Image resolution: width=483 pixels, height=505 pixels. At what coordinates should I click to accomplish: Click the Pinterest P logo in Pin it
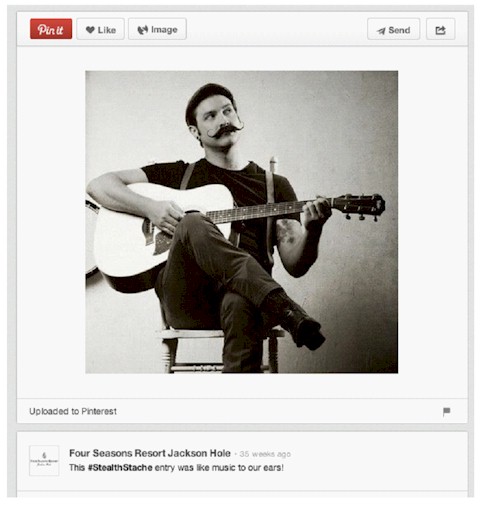point(42,30)
